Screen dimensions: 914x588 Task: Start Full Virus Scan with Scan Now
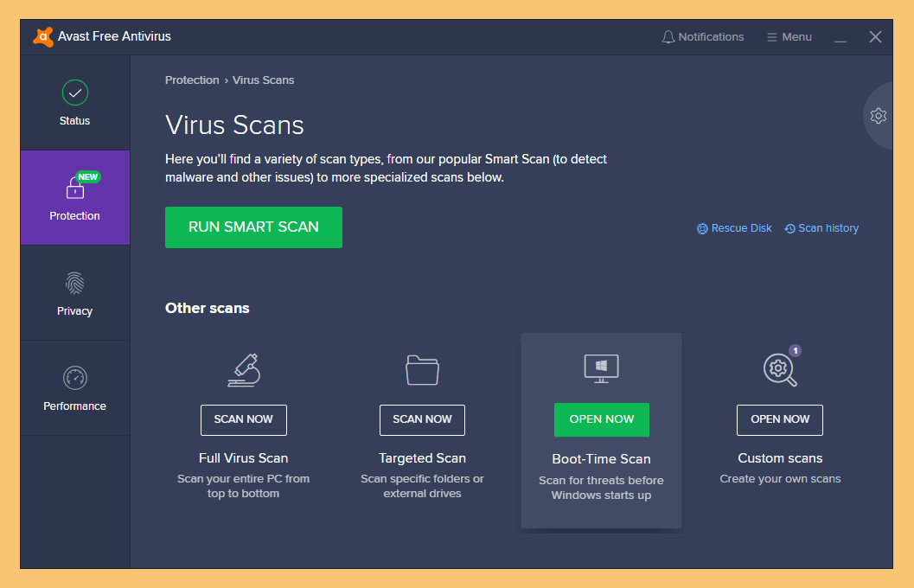tap(244, 419)
